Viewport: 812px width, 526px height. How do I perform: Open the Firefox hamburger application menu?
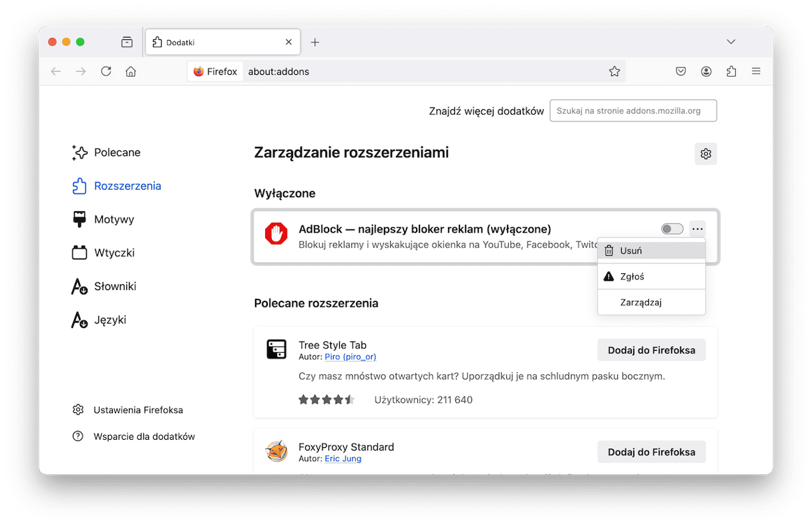pyautogui.click(x=756, y=72)
